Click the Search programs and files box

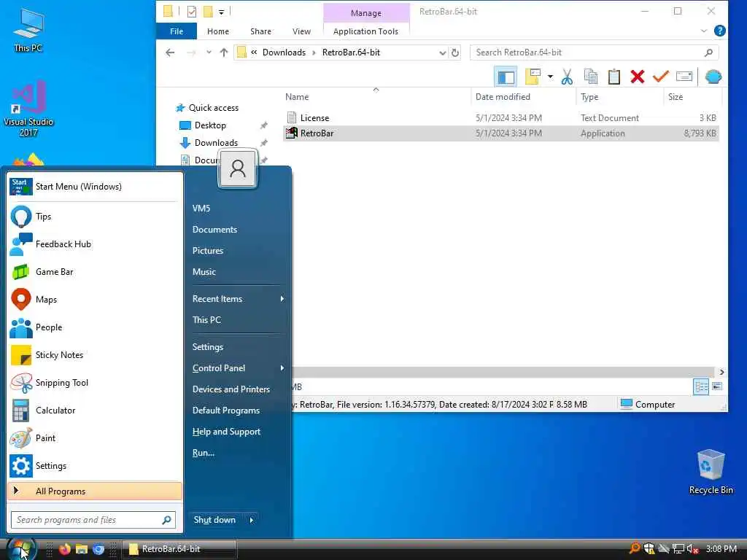tap(93, 519)
